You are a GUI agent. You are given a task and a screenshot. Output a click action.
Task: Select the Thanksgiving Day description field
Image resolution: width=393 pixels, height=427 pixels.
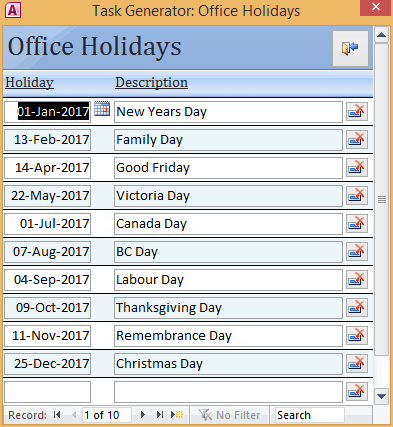(228, 308)
